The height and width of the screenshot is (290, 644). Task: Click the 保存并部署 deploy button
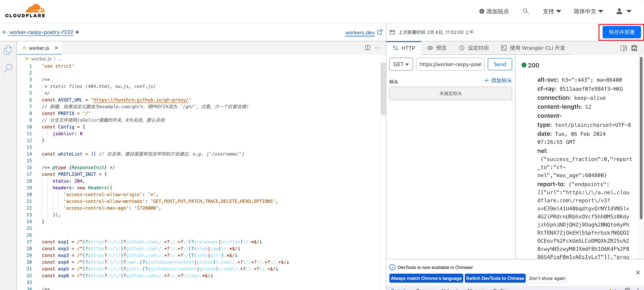click(x=621, y=32)
